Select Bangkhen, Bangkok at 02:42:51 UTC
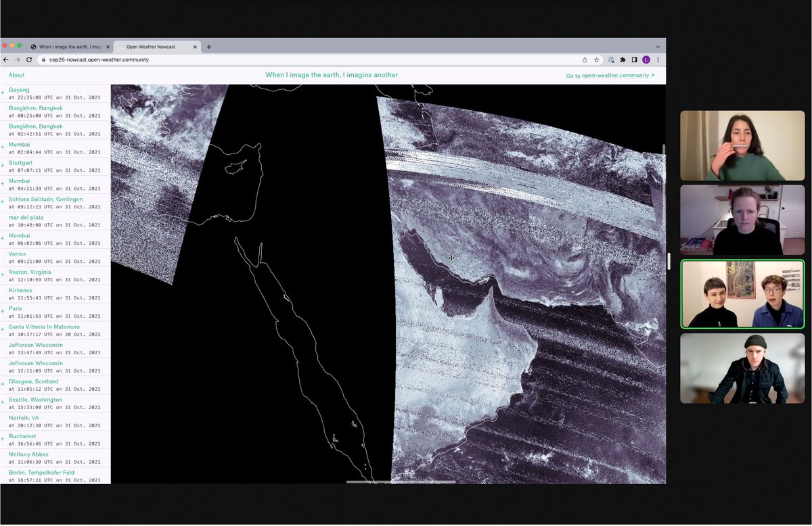Screen dimensions: 812x526 55,130
